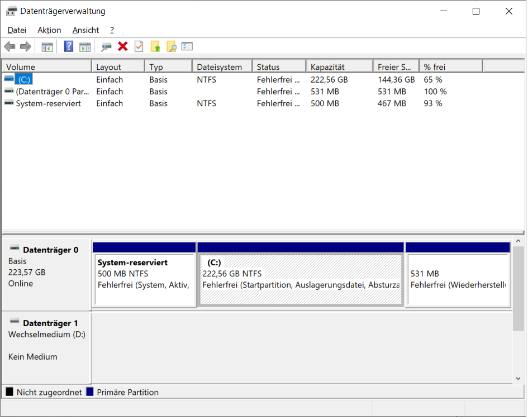The height and width of the screenshot is (420, 528).
Task: Click the Datenträgerverwaltung title bar app icon
Action: [x=11, y=11]
